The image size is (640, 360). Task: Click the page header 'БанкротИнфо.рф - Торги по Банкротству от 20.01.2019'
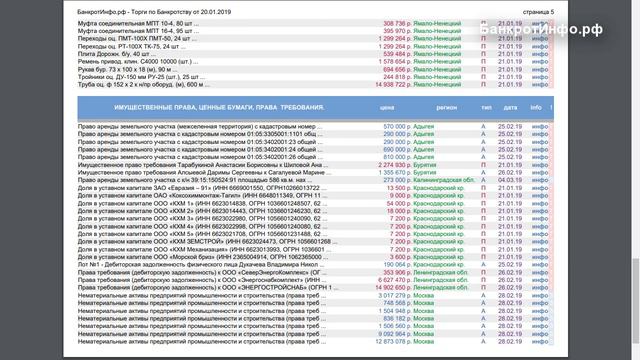154,12
